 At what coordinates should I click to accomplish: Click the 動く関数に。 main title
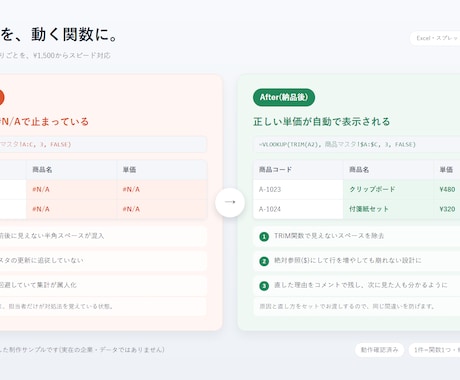click(59, 35)
